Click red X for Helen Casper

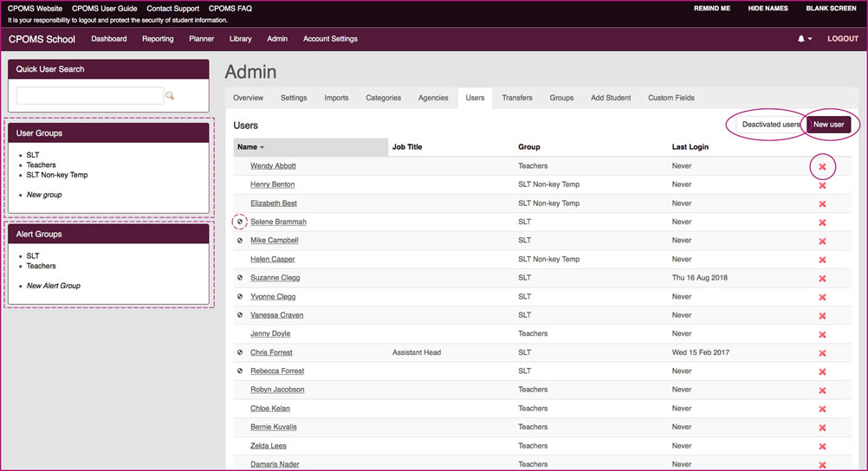(822, 260)
